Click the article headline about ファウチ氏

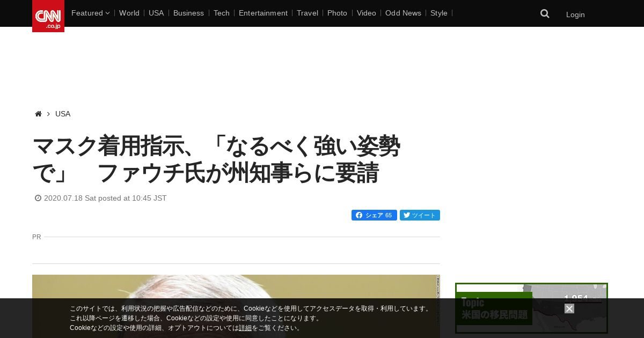216,159
